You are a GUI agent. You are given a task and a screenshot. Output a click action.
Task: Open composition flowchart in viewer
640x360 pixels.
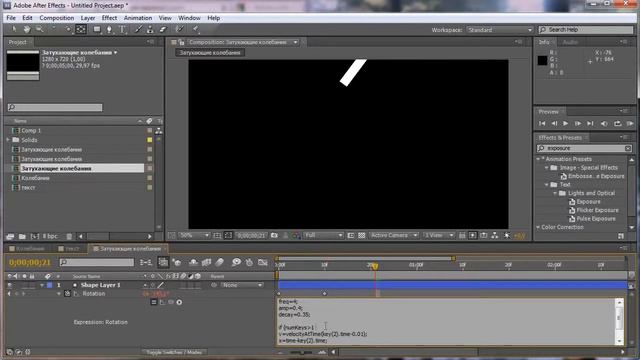coord(495,236)
